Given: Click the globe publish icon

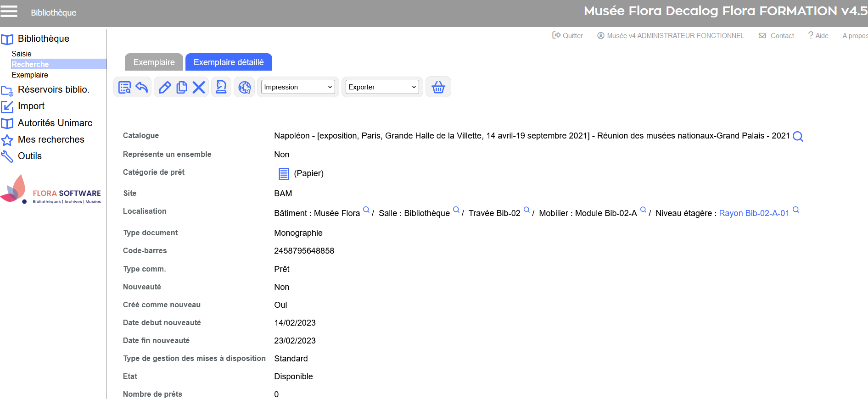Looking at the screenshot, I should [245, 87].
